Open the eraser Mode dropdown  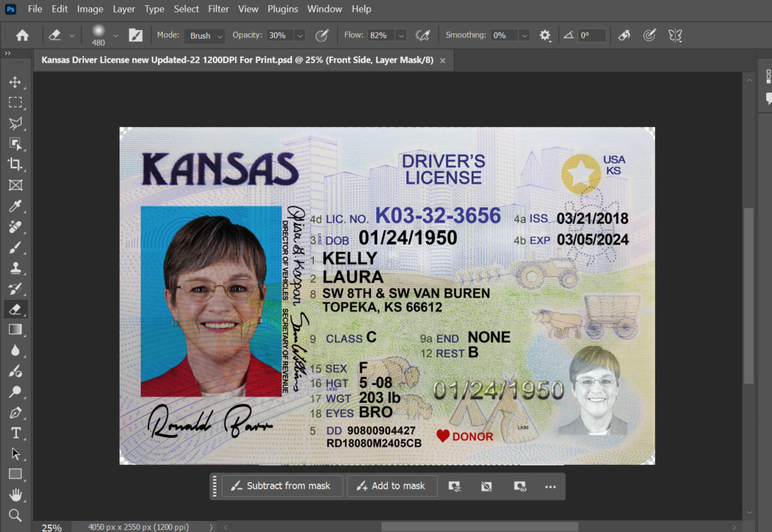(203, 35)
